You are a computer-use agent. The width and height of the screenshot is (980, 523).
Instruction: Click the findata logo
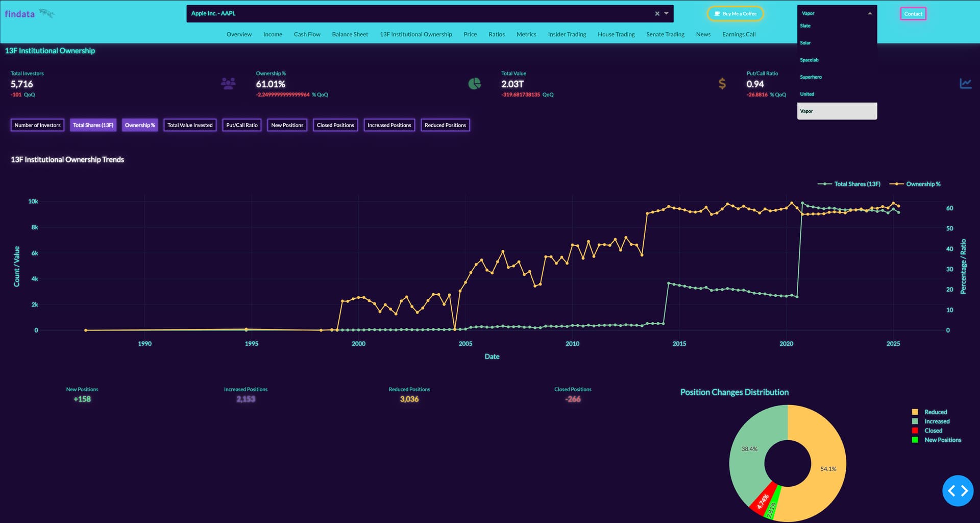29,14
